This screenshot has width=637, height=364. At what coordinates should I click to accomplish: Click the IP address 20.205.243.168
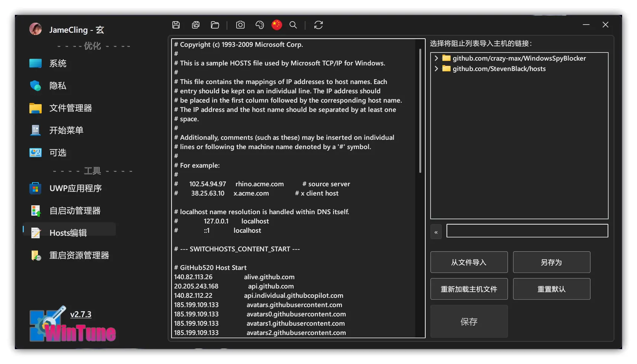pos(196,286)
